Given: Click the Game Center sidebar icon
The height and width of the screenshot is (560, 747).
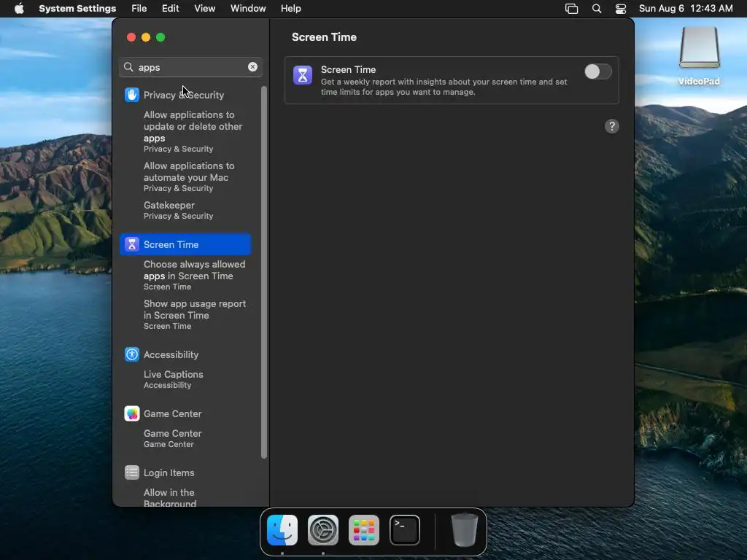Looking at the screenshot, I should pyautogui.click(x=132, y=413).
